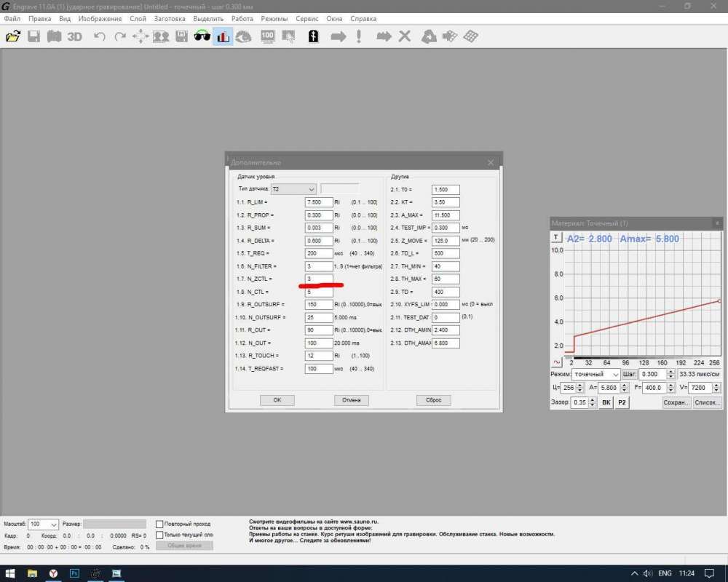Screen dimensions: 728x582
Task: Click the N_ZCTL value input field
Action: (x=319, y=279)
